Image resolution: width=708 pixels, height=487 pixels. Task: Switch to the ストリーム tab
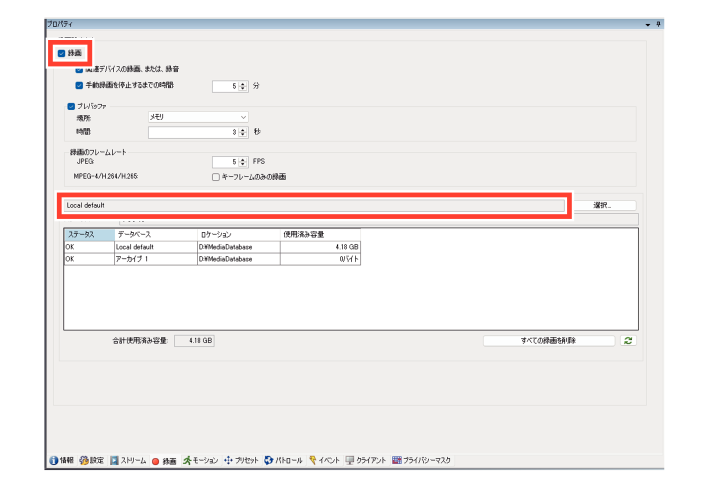(x=128, y=460)
